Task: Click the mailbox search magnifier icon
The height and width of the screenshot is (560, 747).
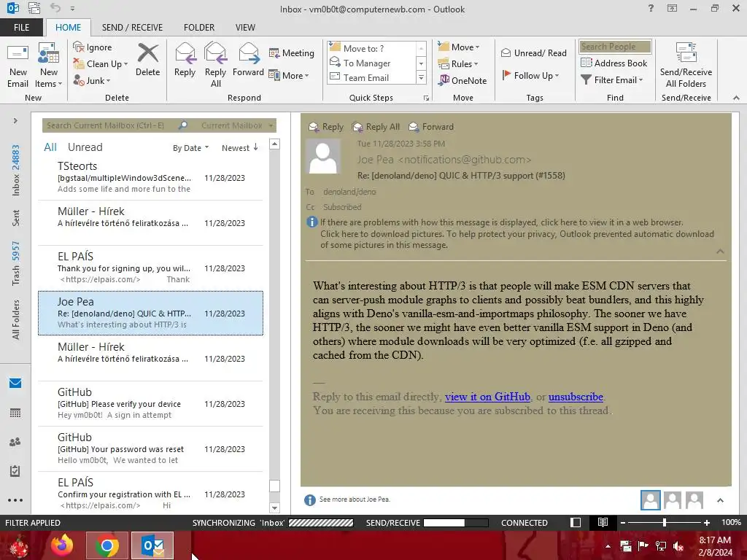Action: pyautogui.click(x=183, y=125)
